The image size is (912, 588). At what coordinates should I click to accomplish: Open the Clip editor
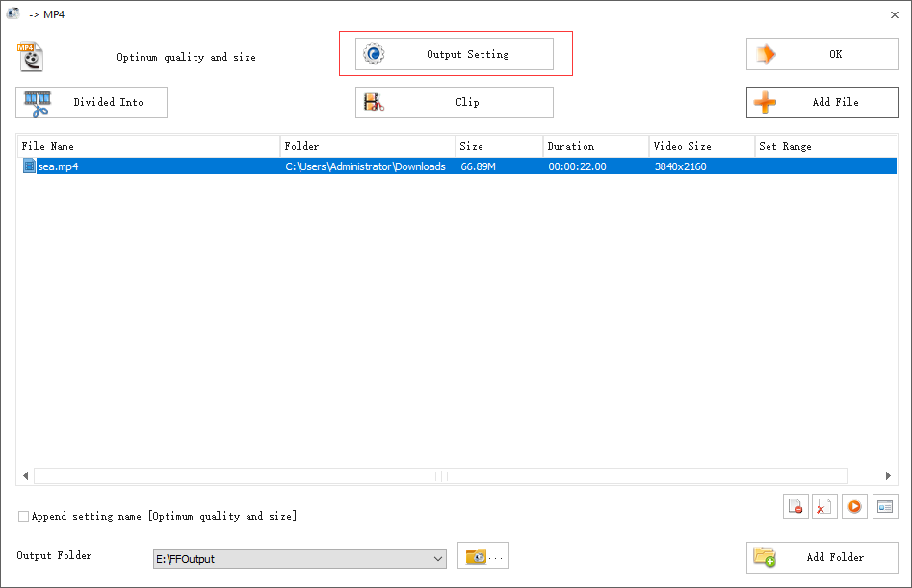[455, 102]
